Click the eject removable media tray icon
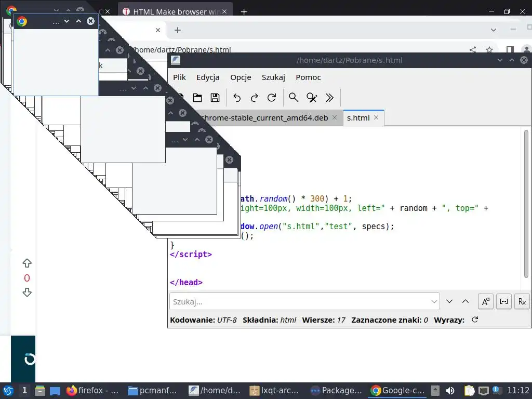The height and width of the screenshot is (399, 532). [x=435, y=391]
